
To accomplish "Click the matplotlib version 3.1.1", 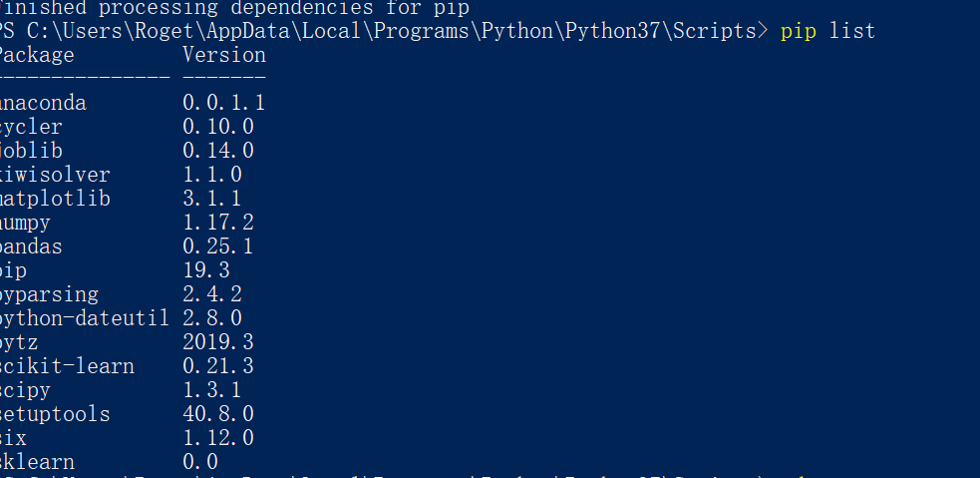I will [212, 199].
